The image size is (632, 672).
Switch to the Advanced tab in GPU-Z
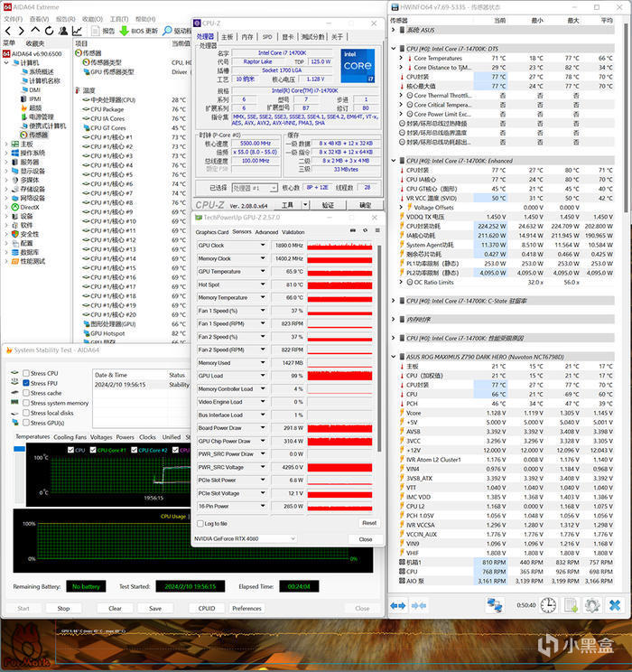[x=266, y=232]
